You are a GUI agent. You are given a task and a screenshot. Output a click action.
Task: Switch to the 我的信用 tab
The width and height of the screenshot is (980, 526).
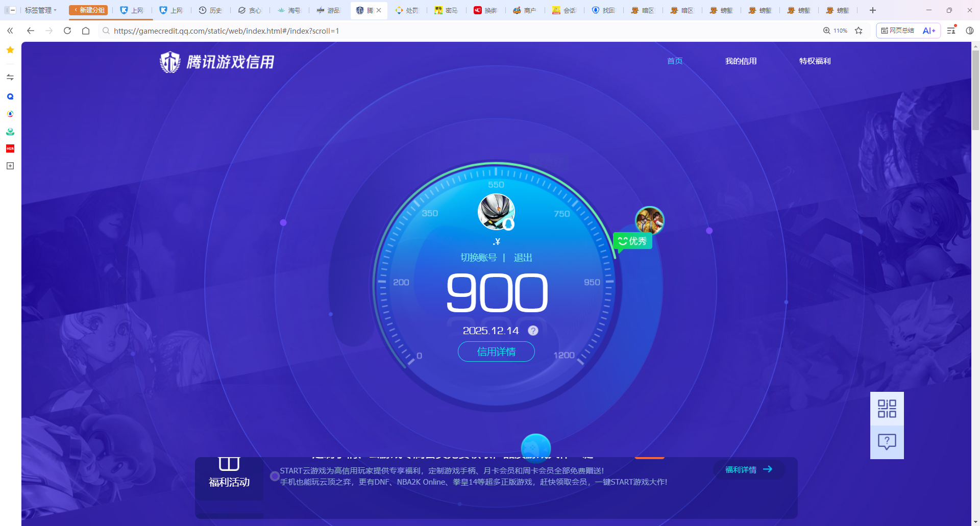(x=741, y=61)
